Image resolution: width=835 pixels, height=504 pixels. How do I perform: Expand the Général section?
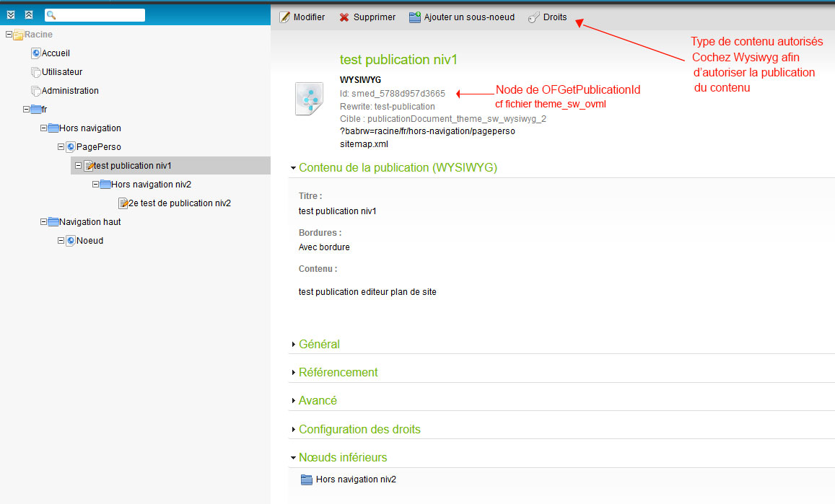tap(319, 345)
